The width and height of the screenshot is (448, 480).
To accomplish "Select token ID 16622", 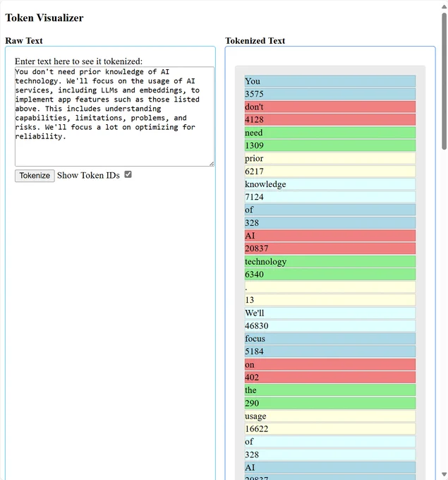I will tap(330, 429).
